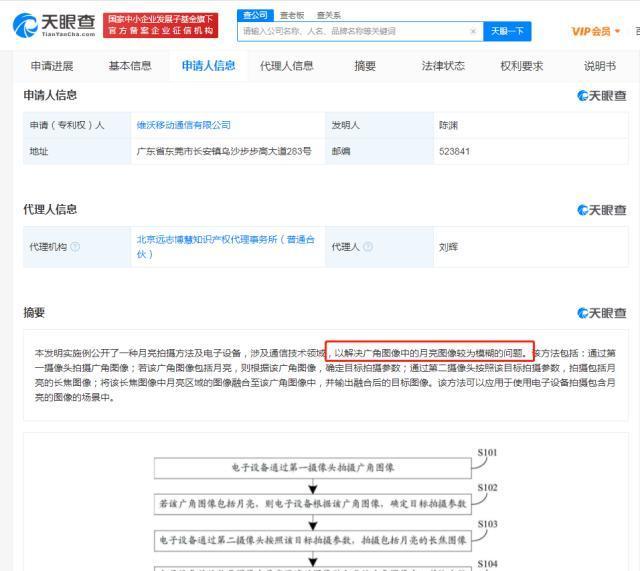Click the 摘要 section heading
Screen dimensions: 640x571
[x=34, y=313]
